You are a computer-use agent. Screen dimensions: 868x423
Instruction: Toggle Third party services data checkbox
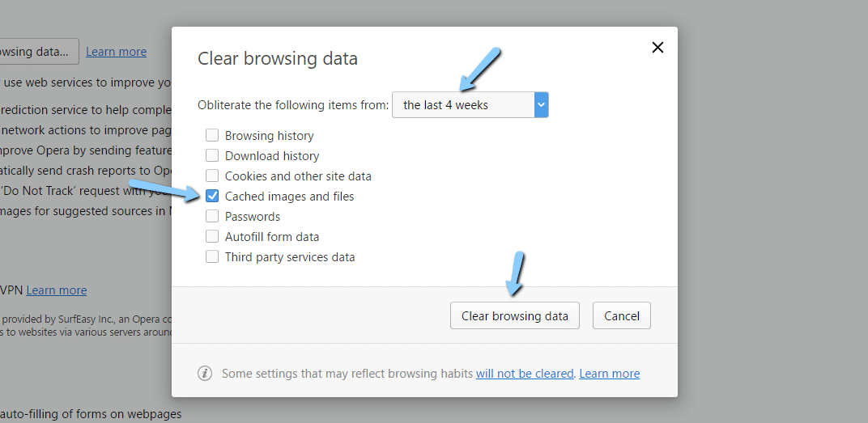click(212, 257)
